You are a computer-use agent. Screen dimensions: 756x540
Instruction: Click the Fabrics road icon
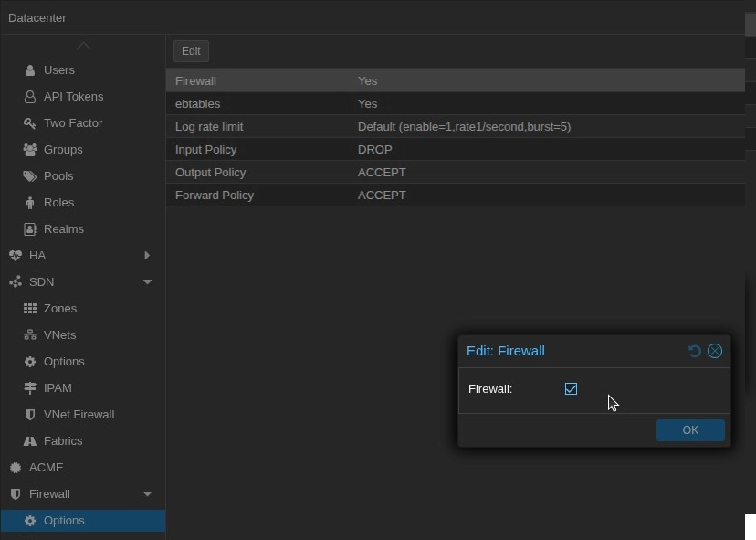tap(30, 441)
